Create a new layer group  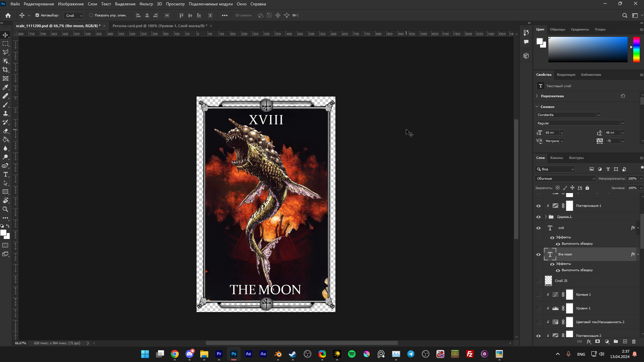click(616, 342)
